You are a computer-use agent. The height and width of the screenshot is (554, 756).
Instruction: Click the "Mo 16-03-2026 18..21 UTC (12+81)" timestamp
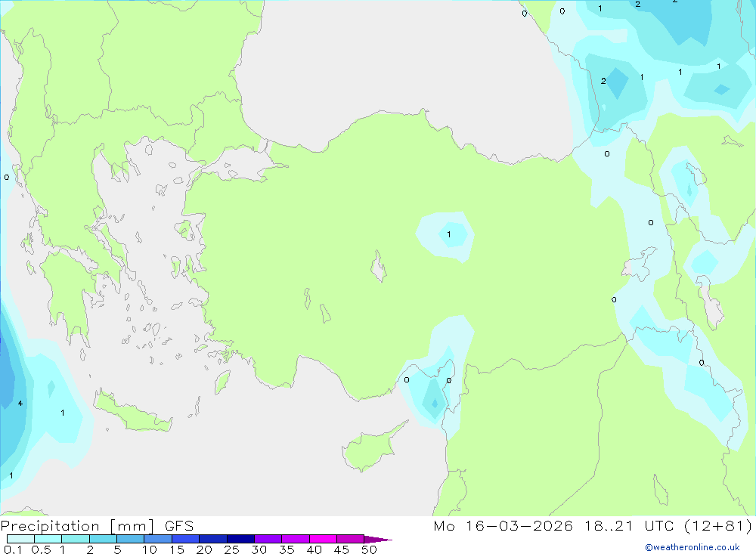tap(593, 526)
